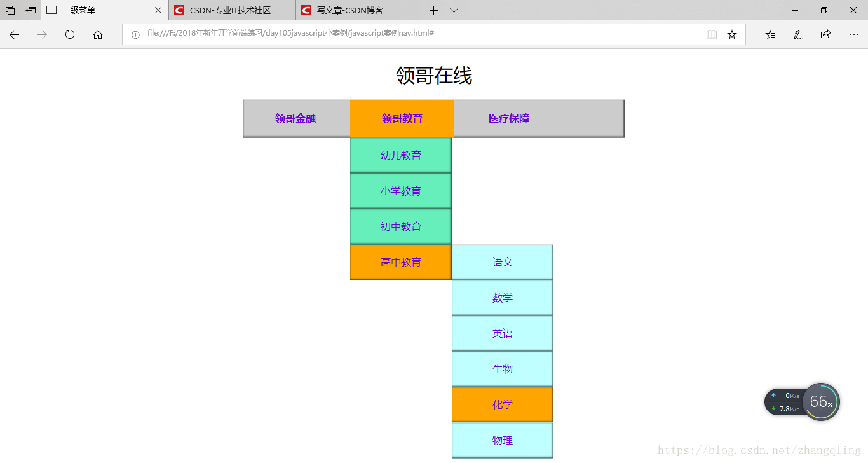Choose 数学 from the subject list

[503, 298]
